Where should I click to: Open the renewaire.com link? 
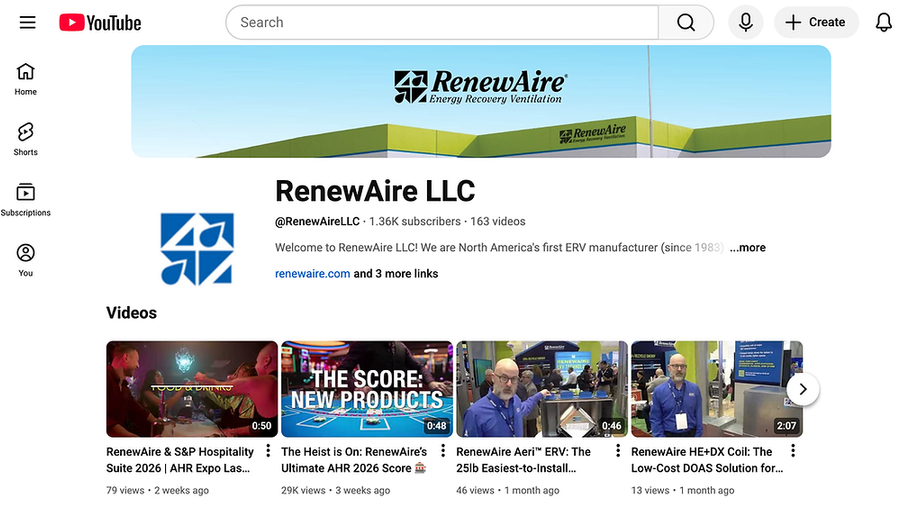[312, 274]
